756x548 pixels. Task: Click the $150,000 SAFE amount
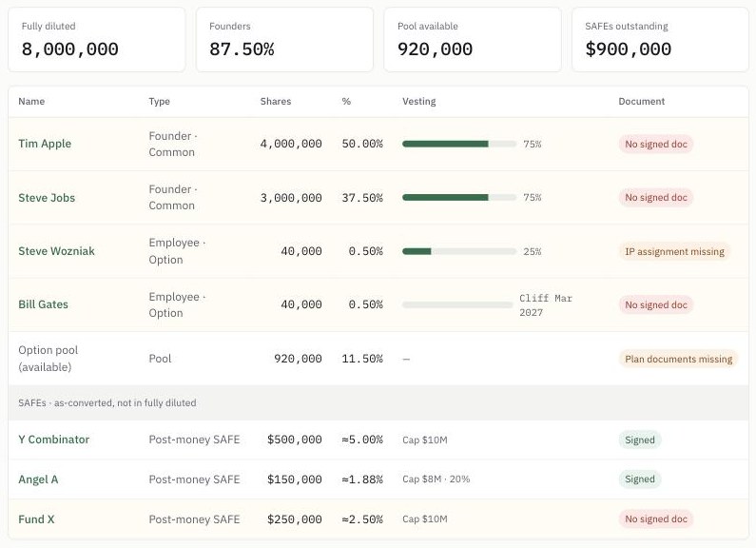(x=294, y=479)
